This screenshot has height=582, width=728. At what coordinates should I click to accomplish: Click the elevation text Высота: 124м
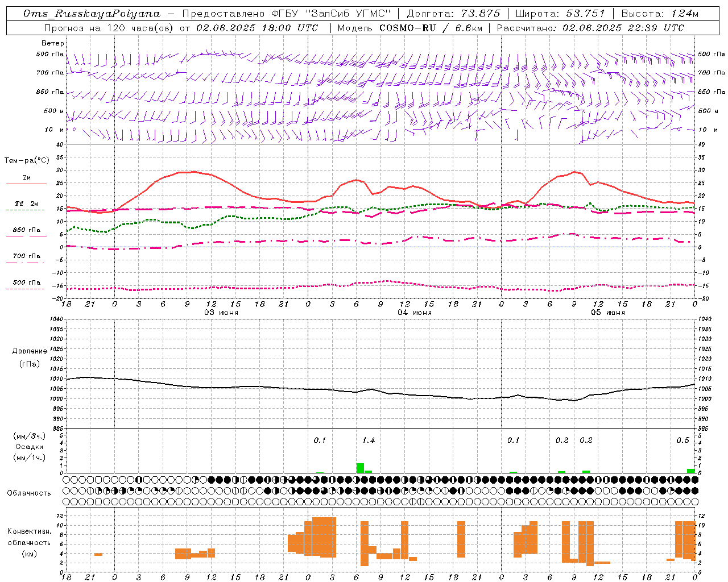click(660, 14)
